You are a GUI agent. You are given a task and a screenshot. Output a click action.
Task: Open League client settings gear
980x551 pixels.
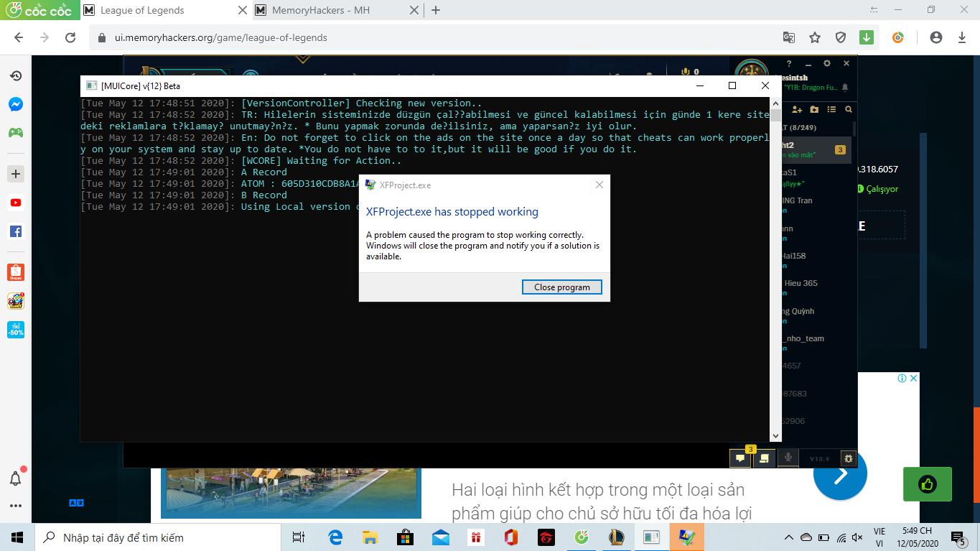click(x=827, y=63)
